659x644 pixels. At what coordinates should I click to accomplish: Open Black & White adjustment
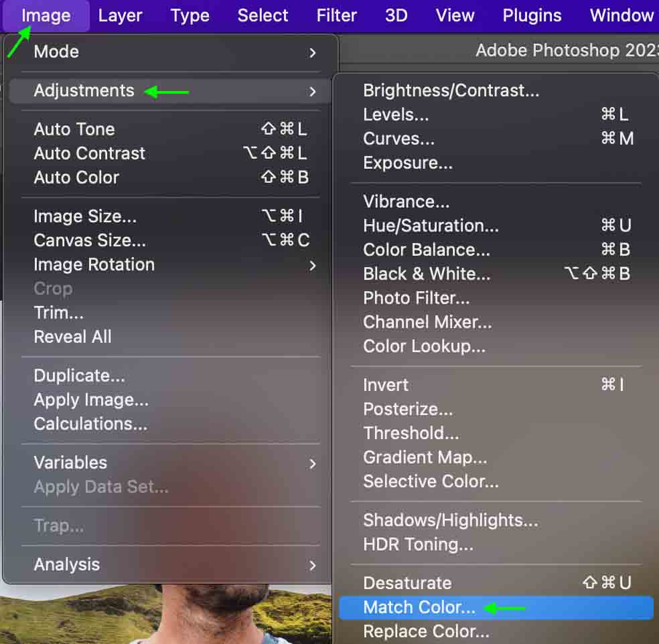pyautogui.click(x=496, y=274)
